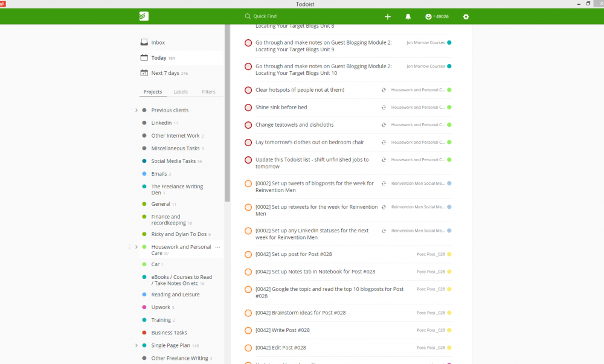
Task: Complete 'Change teatowels and dishcloths' task
Action: [248, 125]
